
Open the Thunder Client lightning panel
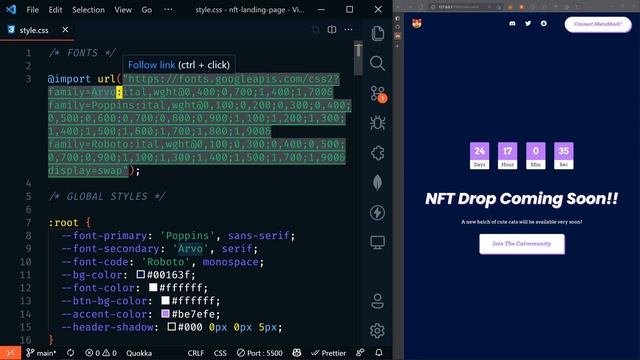pos(378,213)
